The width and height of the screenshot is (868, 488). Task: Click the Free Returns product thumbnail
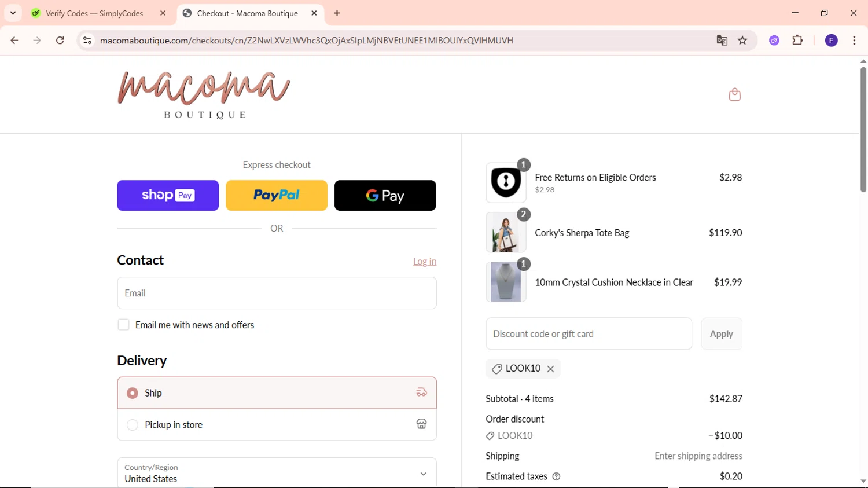506,183
